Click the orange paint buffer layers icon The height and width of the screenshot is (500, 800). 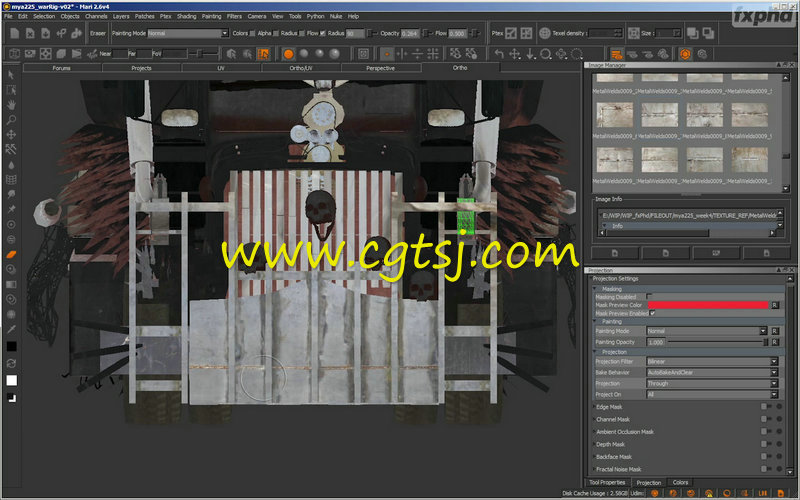click(617, 54)
